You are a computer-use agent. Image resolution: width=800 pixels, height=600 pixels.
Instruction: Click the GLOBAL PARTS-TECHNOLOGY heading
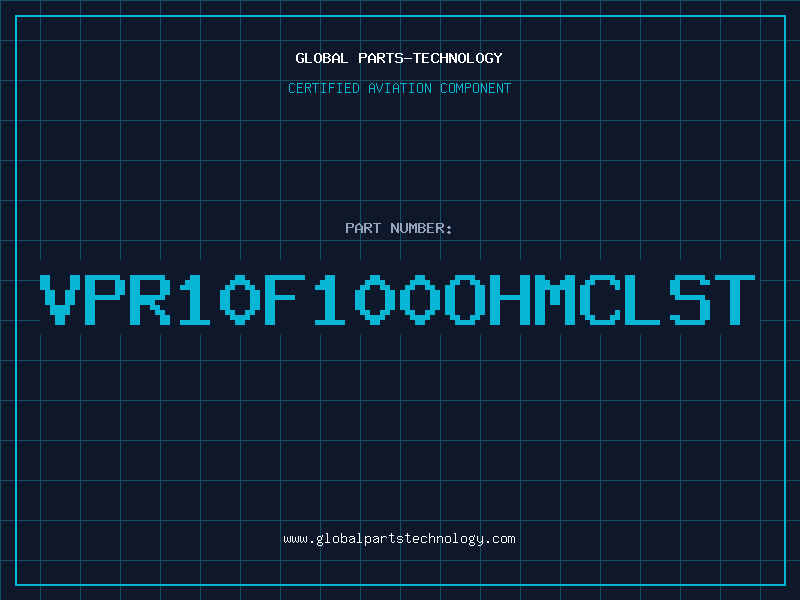click(399, 58)
